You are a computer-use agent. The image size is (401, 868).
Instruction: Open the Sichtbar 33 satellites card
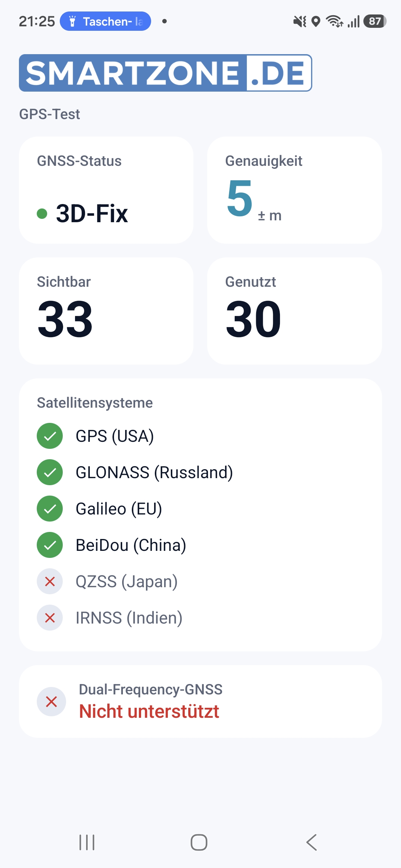[106, 311]
